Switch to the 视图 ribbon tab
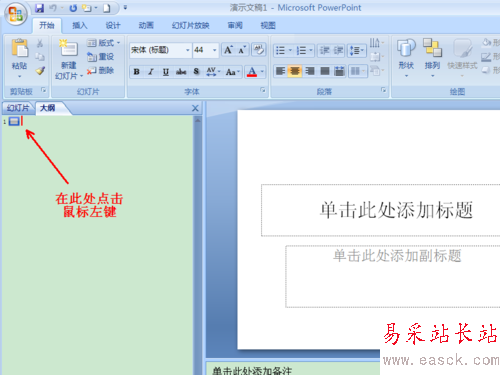This screenshot has height=375, width=500. (x=268, y=25)
